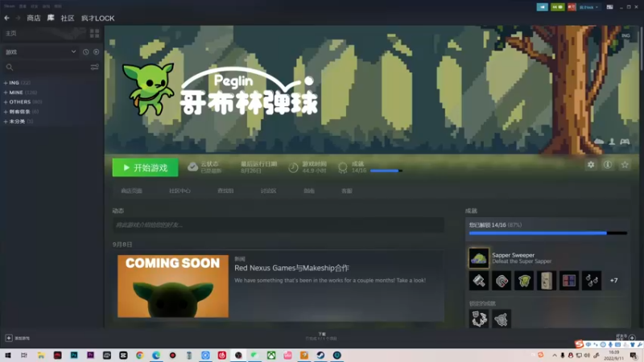Screen dimensions: 644x362
Task: Open Red Nexus Games与Makeship合作 news title
Action: [x=291, y=268]
